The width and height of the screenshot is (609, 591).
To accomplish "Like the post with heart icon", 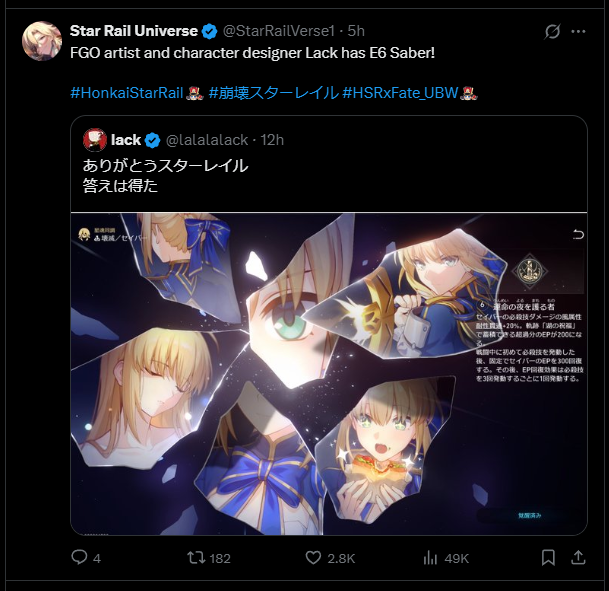I will pos(313,558).
